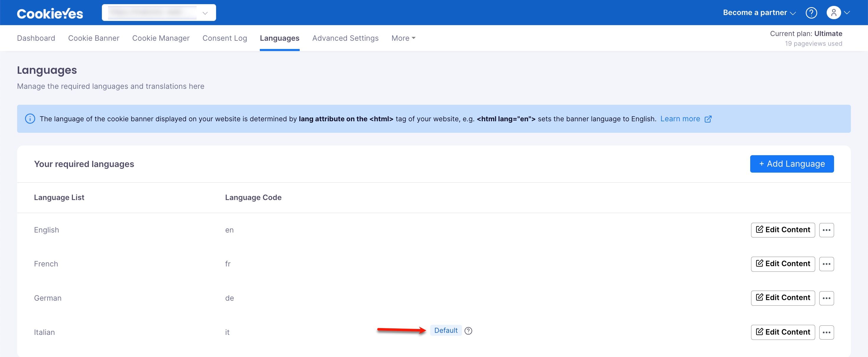Open more options for English row

826,230
